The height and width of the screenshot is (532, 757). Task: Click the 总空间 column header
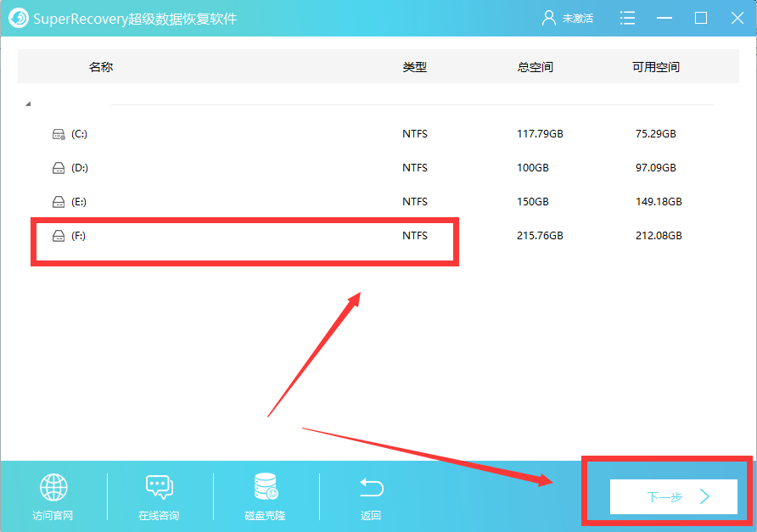pyautogui.click(x=535, y=67)
